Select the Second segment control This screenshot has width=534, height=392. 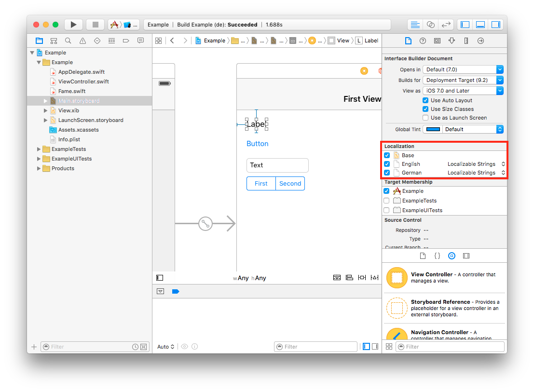[290, 183]
